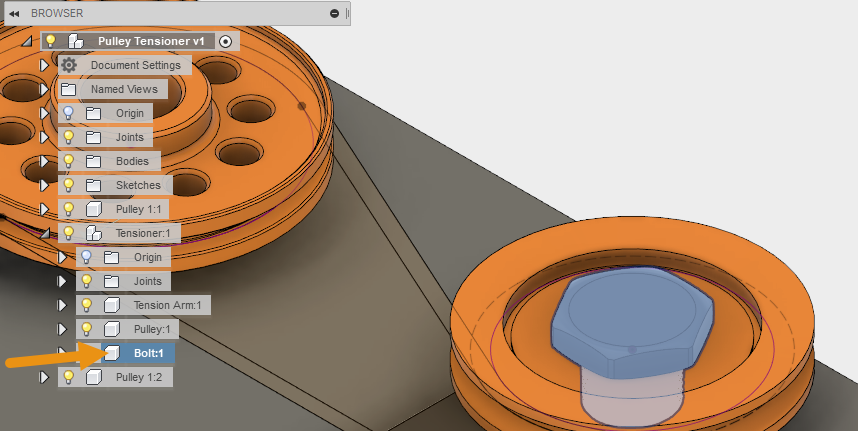
Task: Select the Pulley:1 label
Action: 152,330
